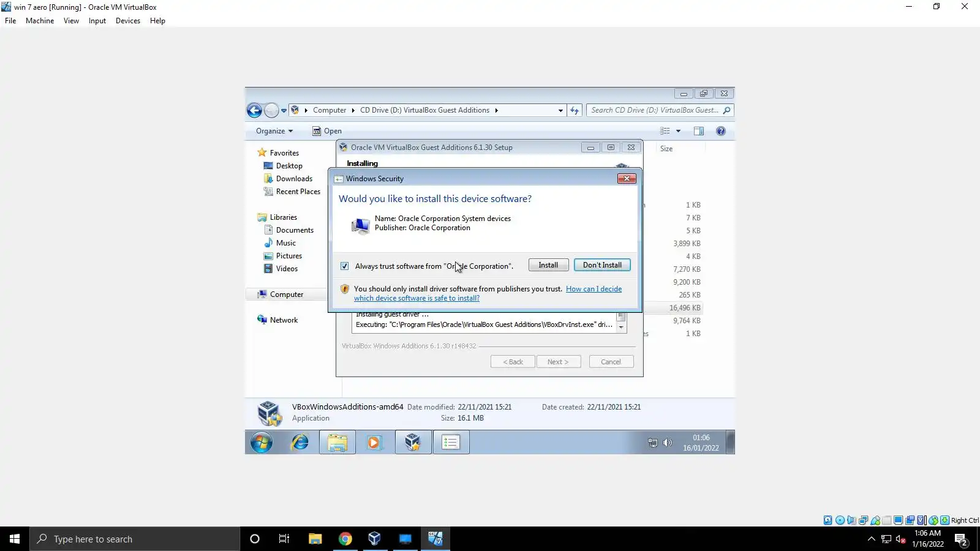Click the guest network tray icon

click(x=653, y=443)
